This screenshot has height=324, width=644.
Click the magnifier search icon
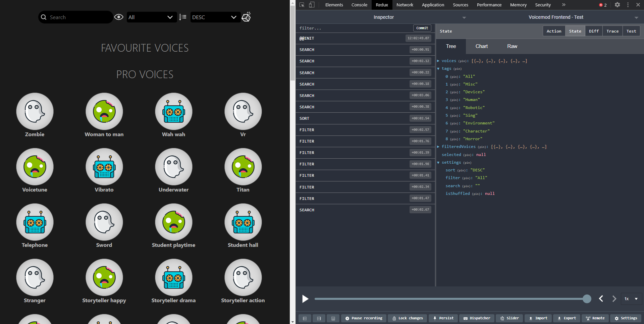pyautogui.click(x=44, y=17)
